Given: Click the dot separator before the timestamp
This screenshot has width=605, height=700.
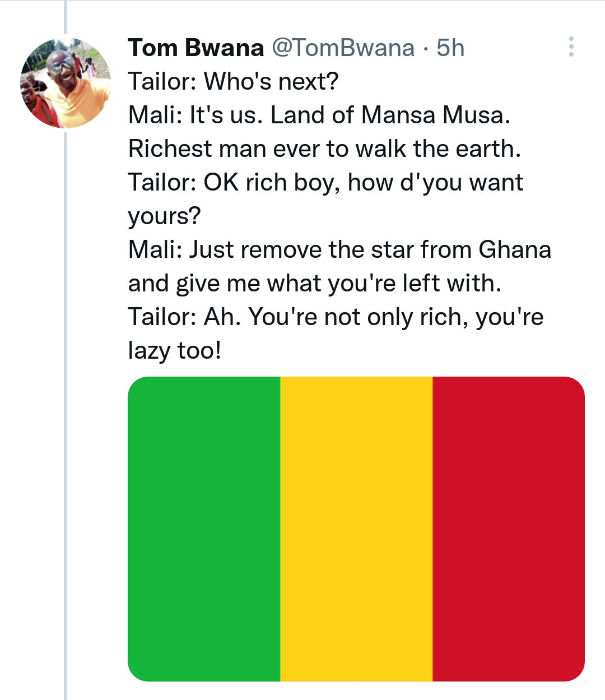Looking at the screenshot, I should click(x=425, y=49).
